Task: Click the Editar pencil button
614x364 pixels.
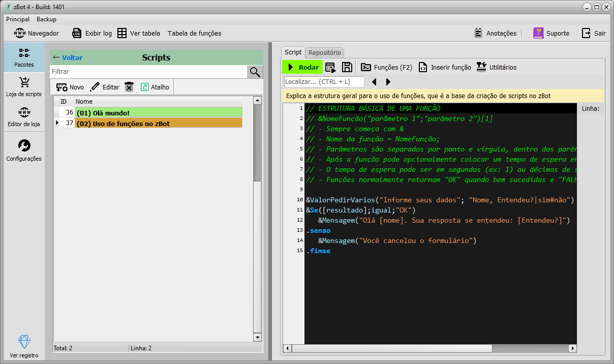Action: (x=105, y=87)
